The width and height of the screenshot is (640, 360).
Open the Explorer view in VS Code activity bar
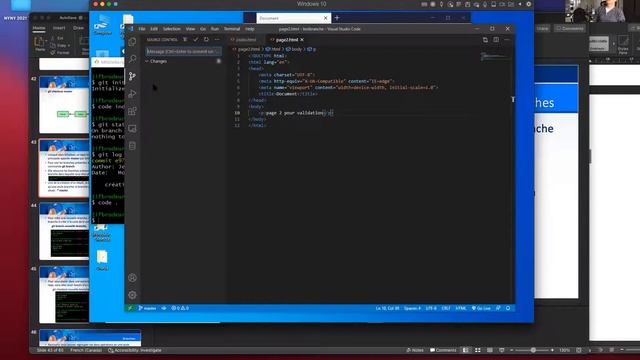coord(132,42)
